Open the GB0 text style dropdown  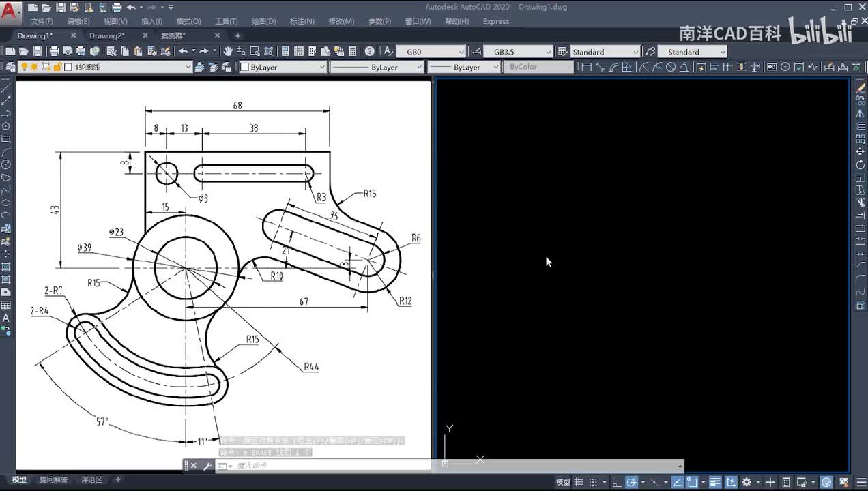[431, 52]
